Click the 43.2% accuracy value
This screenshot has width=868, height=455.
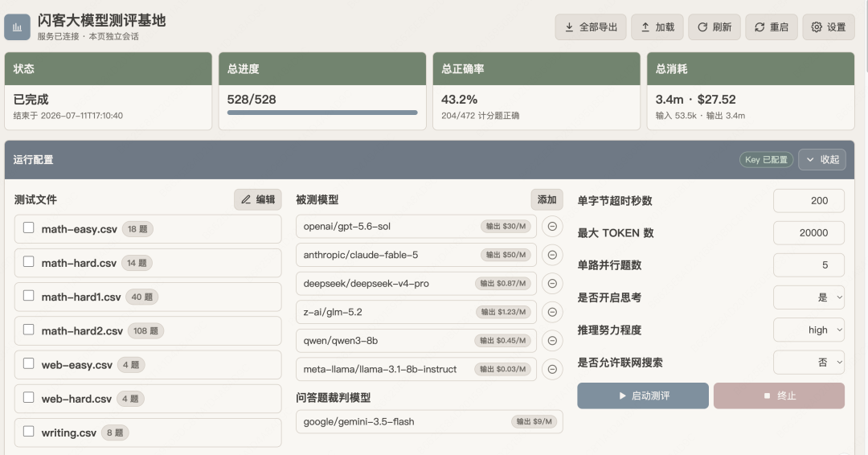(459, 100)
